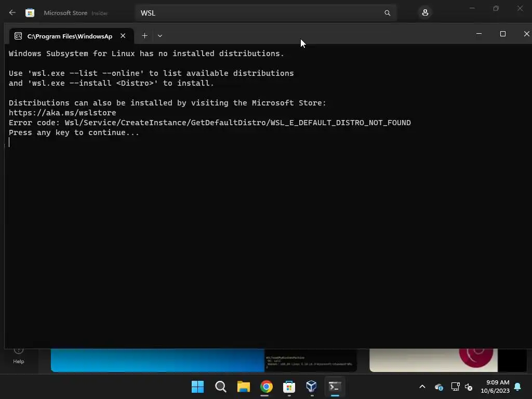Open Help in the Microsoft Store sidebar

tap(19, 356)
